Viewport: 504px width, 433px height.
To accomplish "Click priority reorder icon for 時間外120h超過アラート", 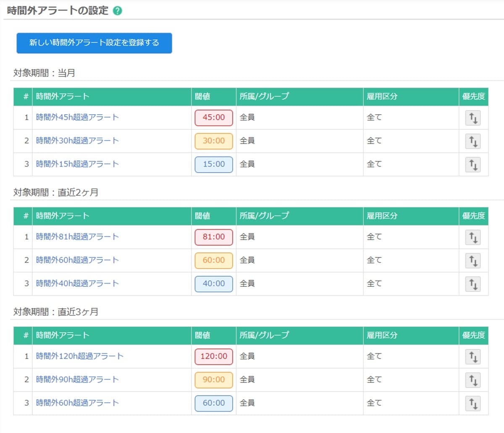I will 473,357.
